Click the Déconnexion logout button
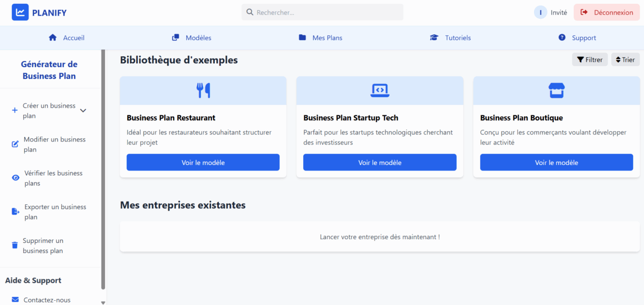Viewport: 644px width, 305px height. point(606,12)
